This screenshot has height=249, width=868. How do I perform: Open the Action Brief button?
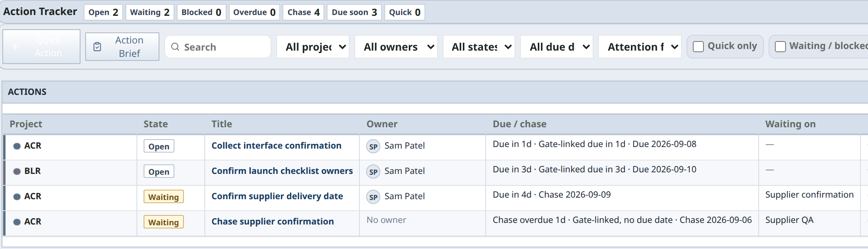(x=122, y=47)
